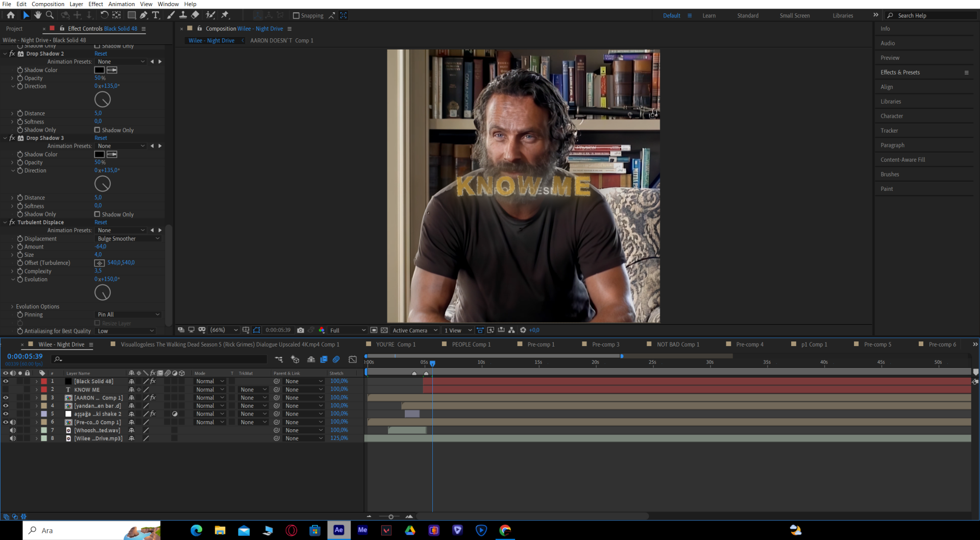This screenshot has width=980, height=540.
Task: Reset the Drop Shadow 2 effect
Action: 101,54
